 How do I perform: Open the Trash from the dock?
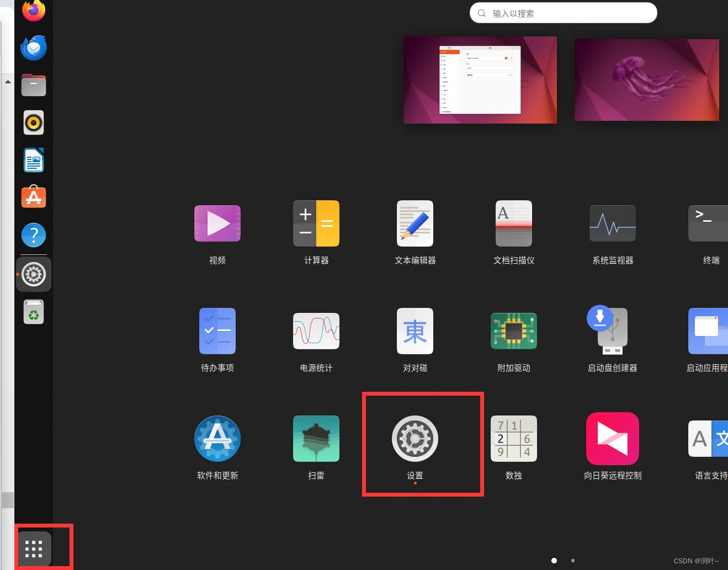tap(34, 312)
